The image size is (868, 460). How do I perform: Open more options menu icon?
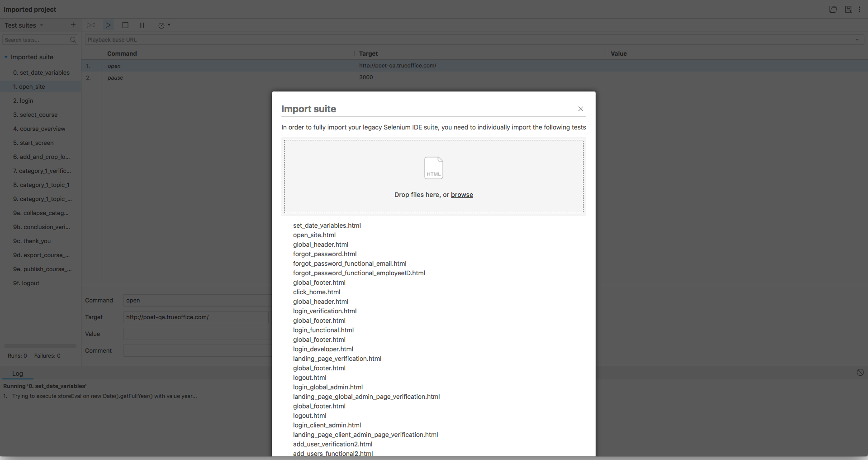pos(859,10)
